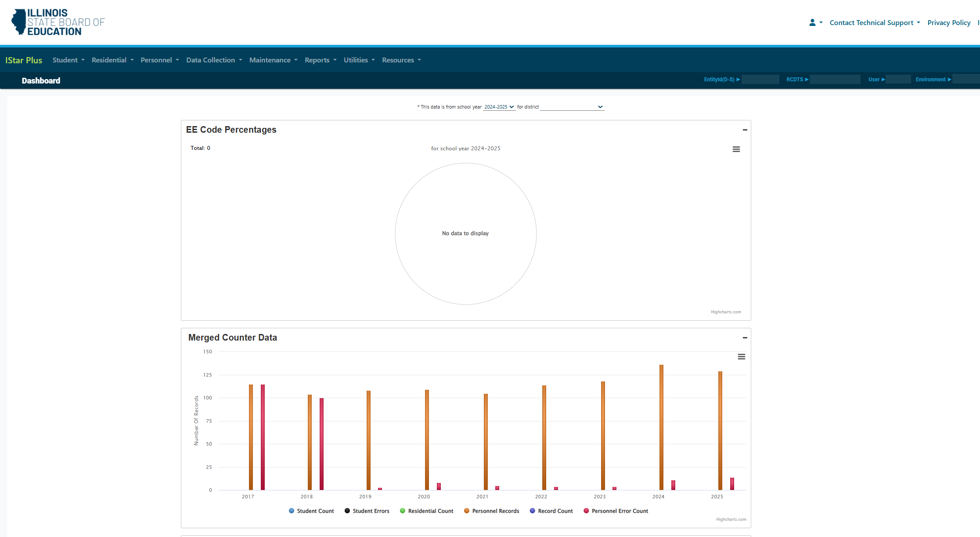This screenshot has width=980, height=537.
Task: Click the RCDTS label
Action: tap(795, 80)
